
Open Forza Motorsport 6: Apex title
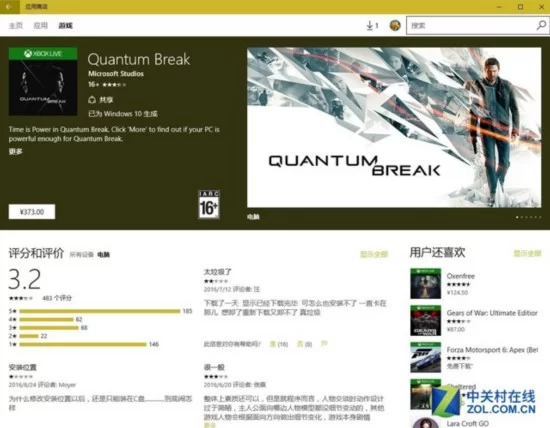click(492, 350)
